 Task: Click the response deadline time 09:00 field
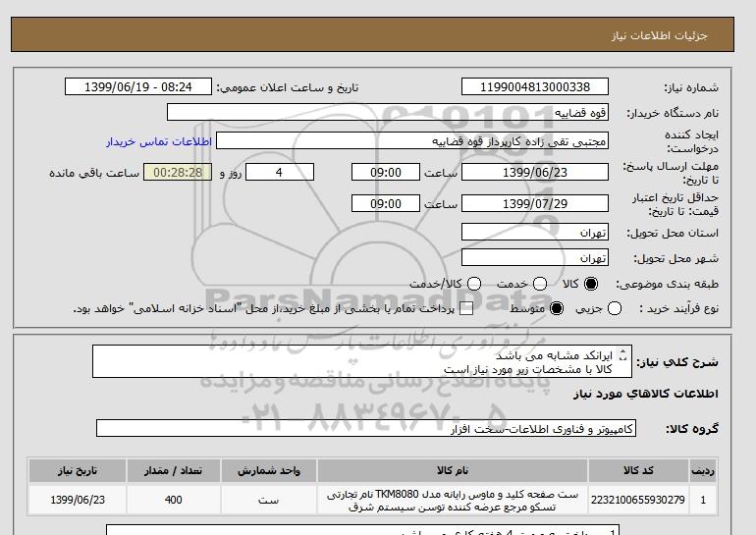coord(386,172)
